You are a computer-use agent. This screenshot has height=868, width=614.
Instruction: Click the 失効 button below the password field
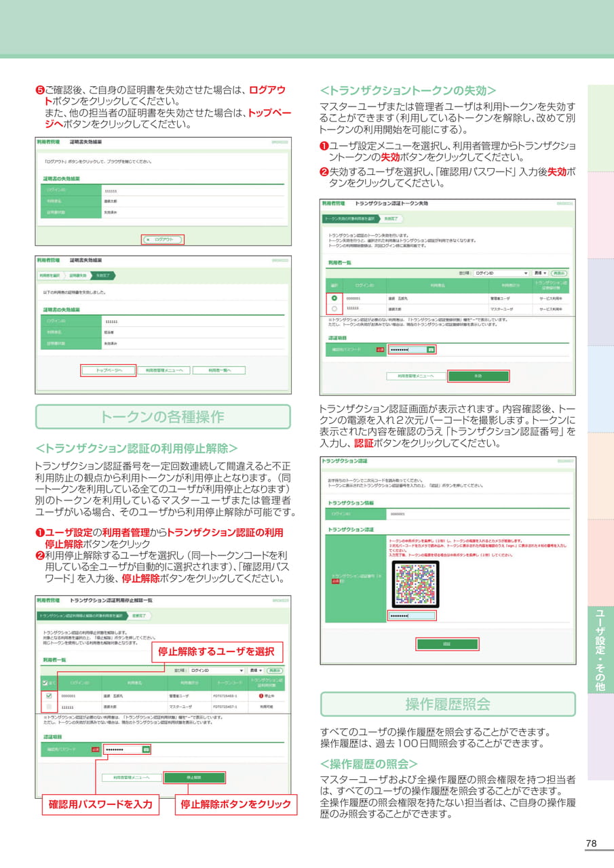(x=480, y=376)
